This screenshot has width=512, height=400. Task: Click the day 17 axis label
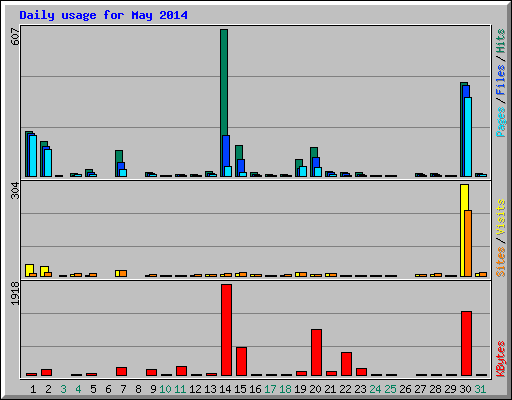[270, 389]
